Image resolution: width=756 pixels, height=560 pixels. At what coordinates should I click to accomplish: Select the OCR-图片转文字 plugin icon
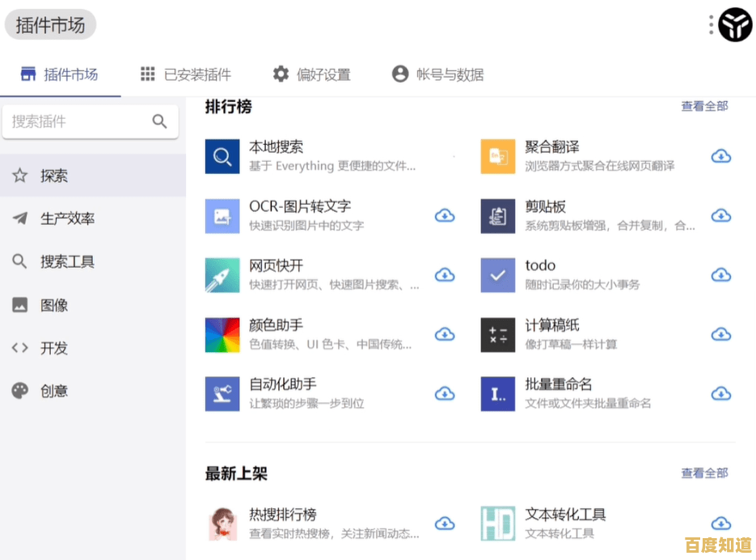coord(222,216)
